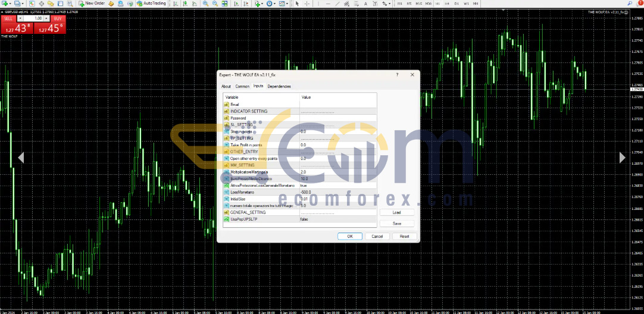Image resolution: width=644 pixels, height=314 pixels.
Task: Switch to the Common tab
Action: point(242,86)
